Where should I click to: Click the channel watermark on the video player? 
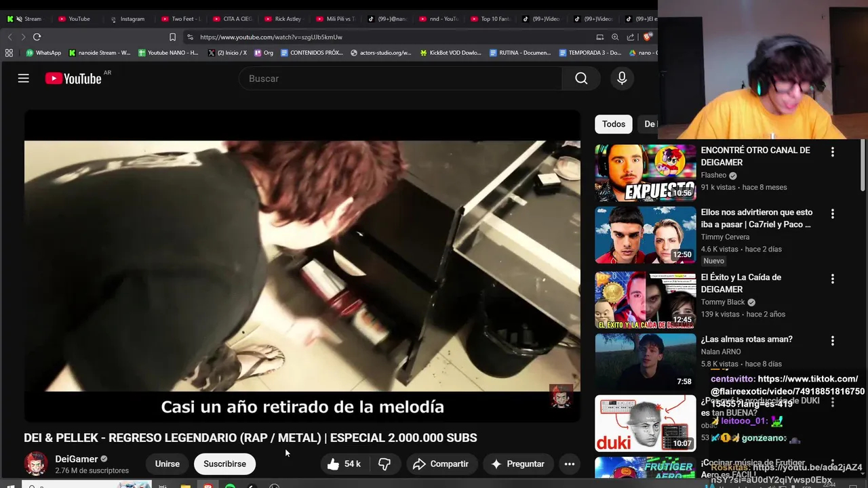click(561, 396)
